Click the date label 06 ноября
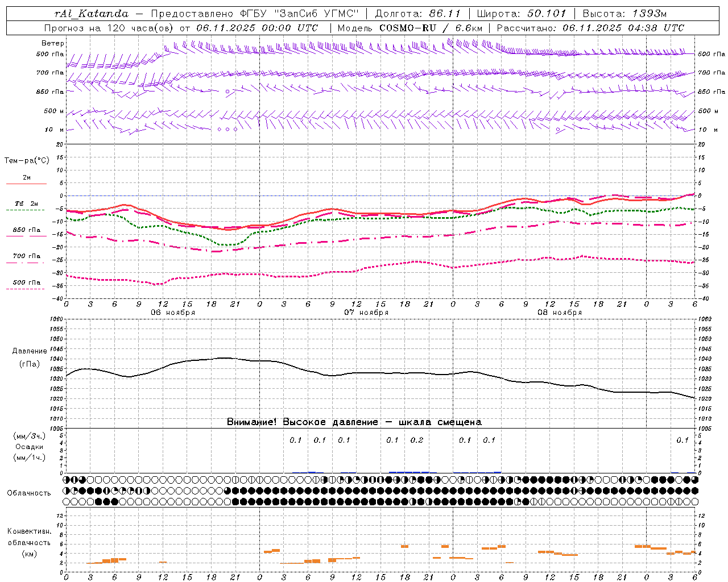This screenshot has width=728, height=582. pyautogui.click(x=173, y=313)
